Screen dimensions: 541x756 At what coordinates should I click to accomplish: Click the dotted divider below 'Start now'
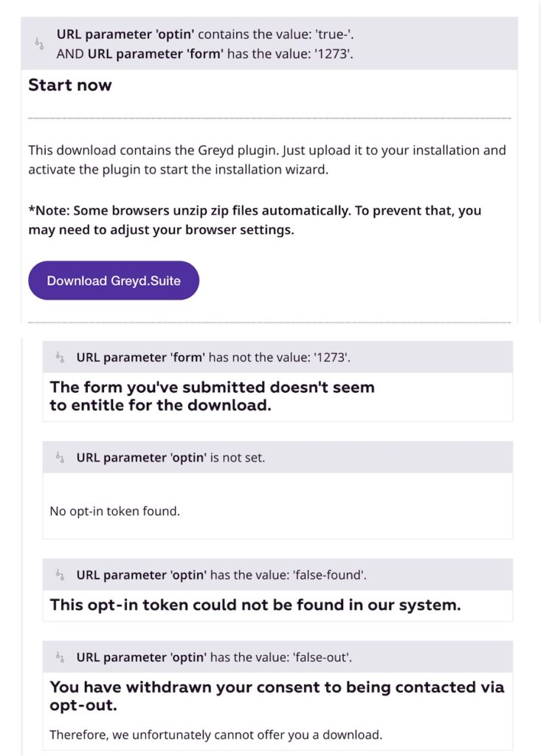coord(269,117)
